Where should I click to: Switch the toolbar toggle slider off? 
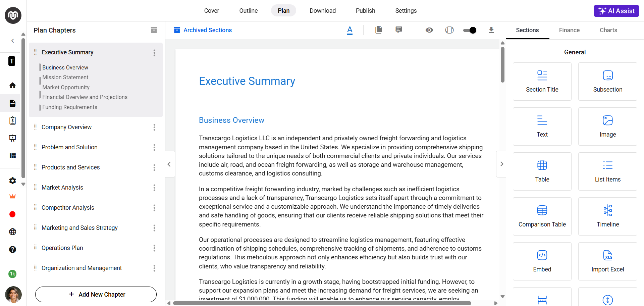point(470,30)
